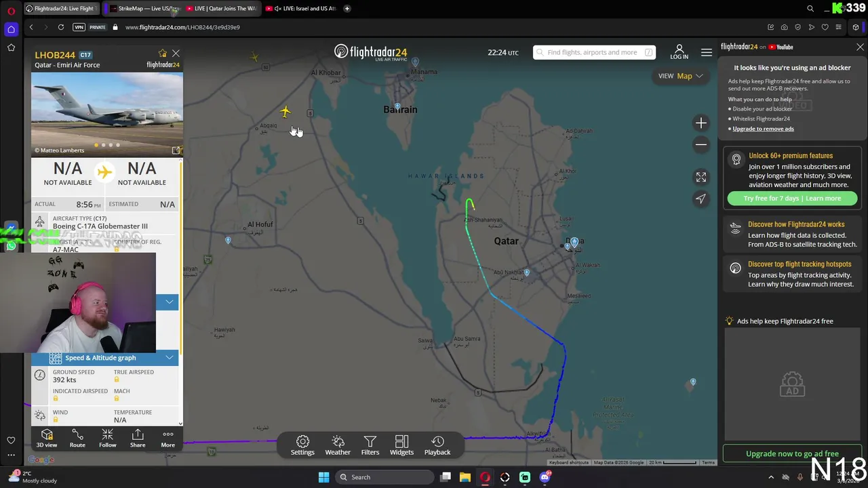Zoom out of the map
The image size is (868, 488).
point(701,144)
